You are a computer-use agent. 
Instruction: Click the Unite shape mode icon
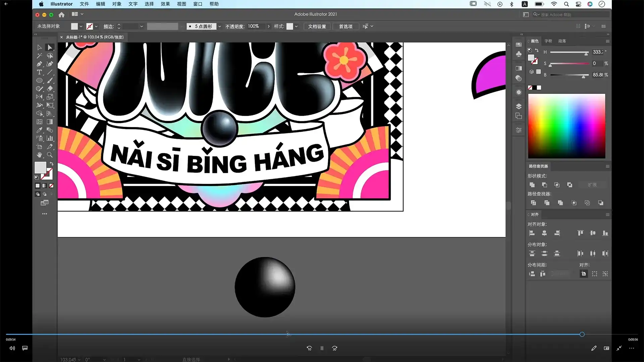532,185
